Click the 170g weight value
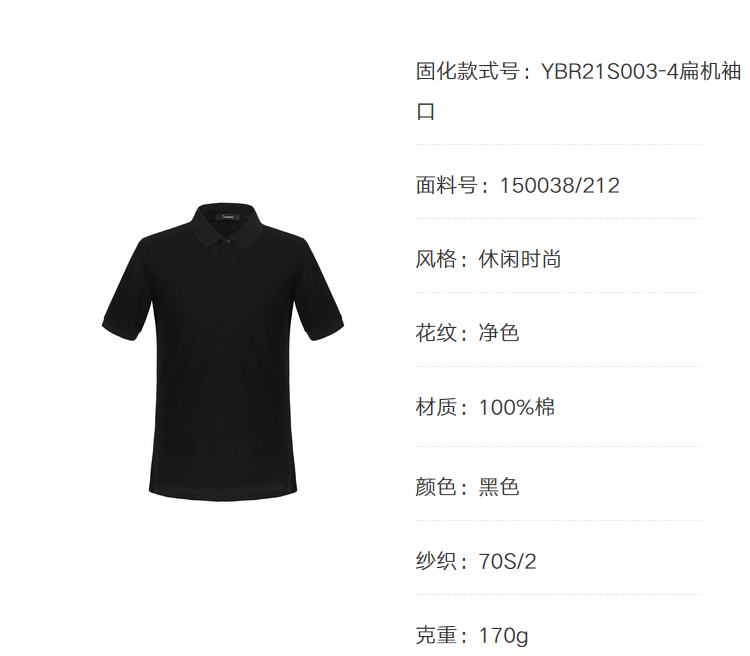Screen dimensions: 750x656 point(503,636)
